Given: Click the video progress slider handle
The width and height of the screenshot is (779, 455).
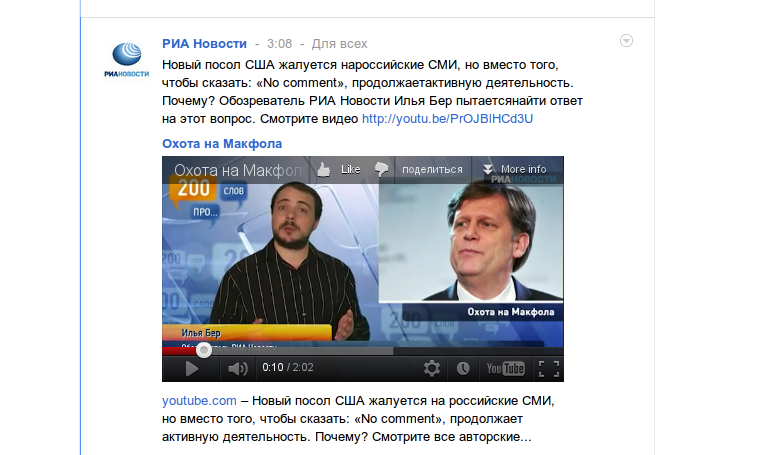Looking at the screenshot, I should 203,350.
